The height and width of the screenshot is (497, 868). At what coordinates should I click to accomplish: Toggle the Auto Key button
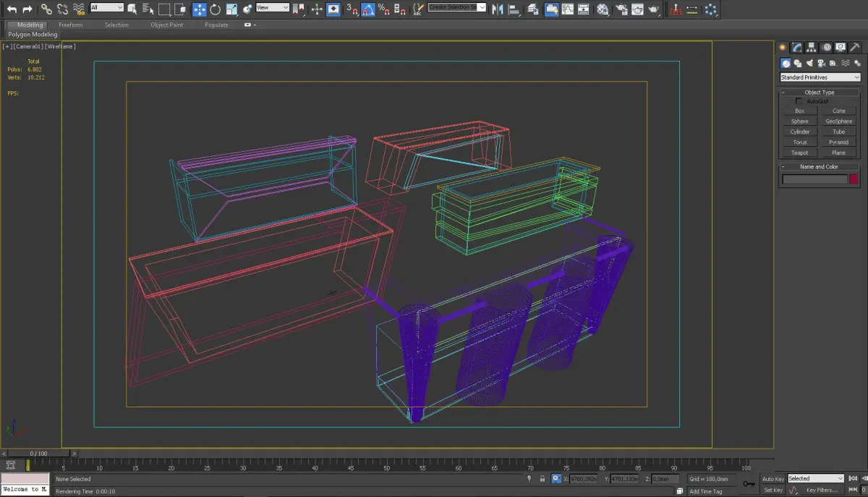pos(773,479)
